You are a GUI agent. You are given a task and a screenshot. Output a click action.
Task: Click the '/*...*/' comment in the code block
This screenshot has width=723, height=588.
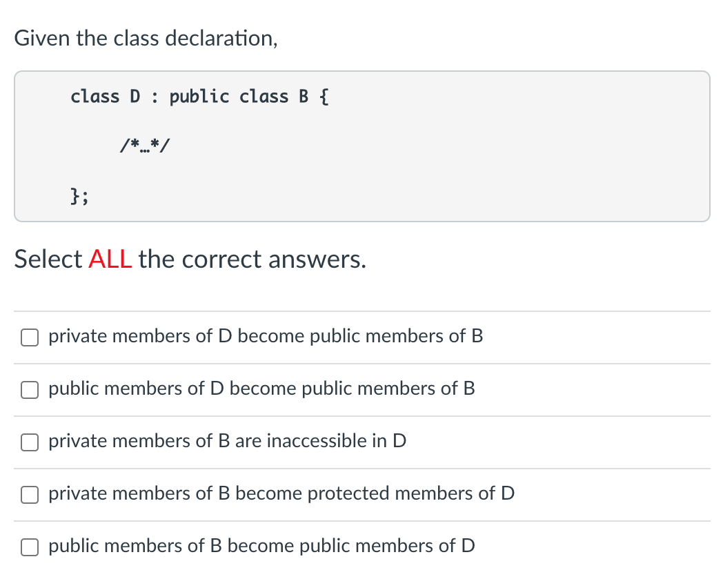point(145,145)
